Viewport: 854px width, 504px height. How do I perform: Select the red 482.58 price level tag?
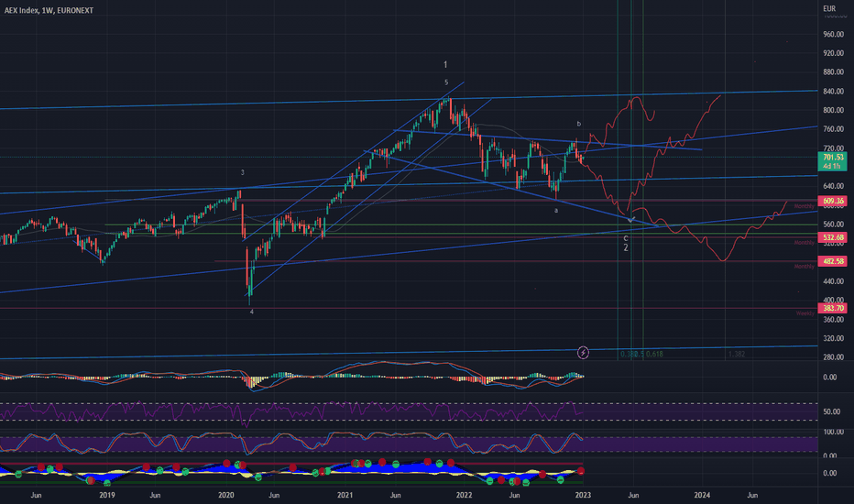pyautogui.click(x=832, y=261)
